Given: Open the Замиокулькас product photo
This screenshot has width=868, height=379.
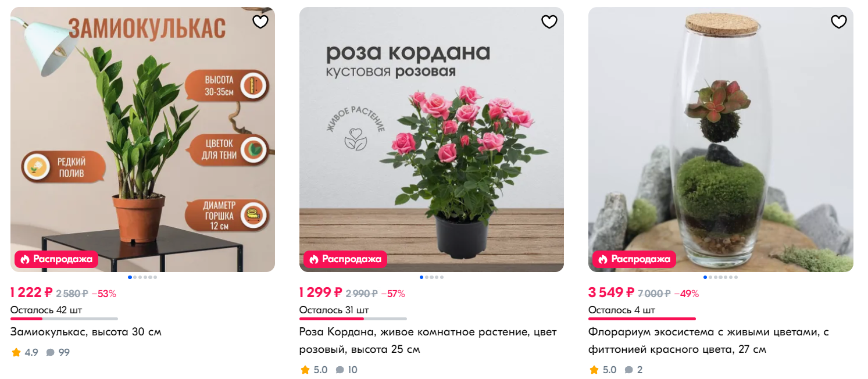Looking at the screenshot, I should (x=142, y=140).
